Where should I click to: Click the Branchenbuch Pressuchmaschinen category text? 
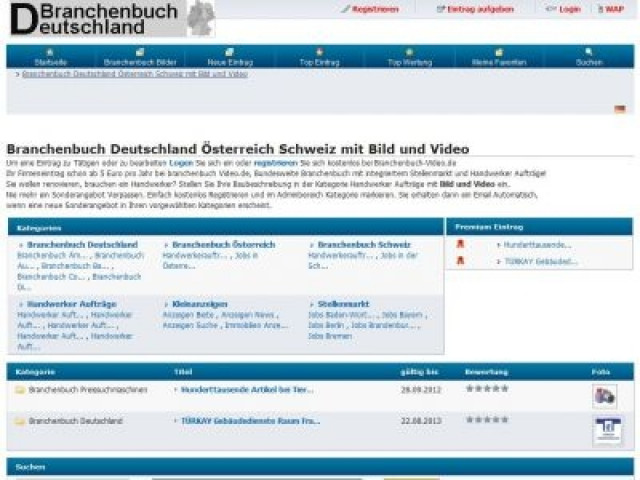pyautogui.click(x=88, y=390)
